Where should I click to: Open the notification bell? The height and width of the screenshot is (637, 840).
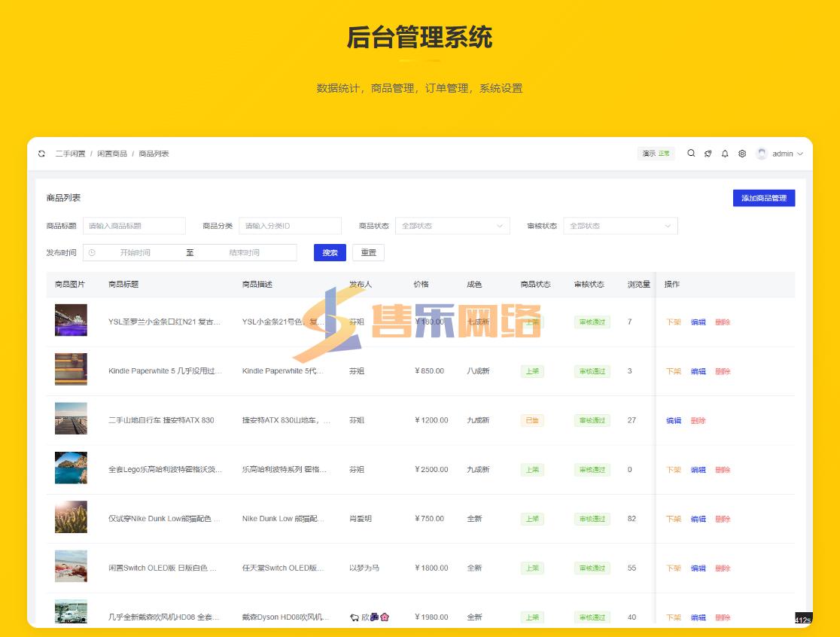(x=725, y=154)
